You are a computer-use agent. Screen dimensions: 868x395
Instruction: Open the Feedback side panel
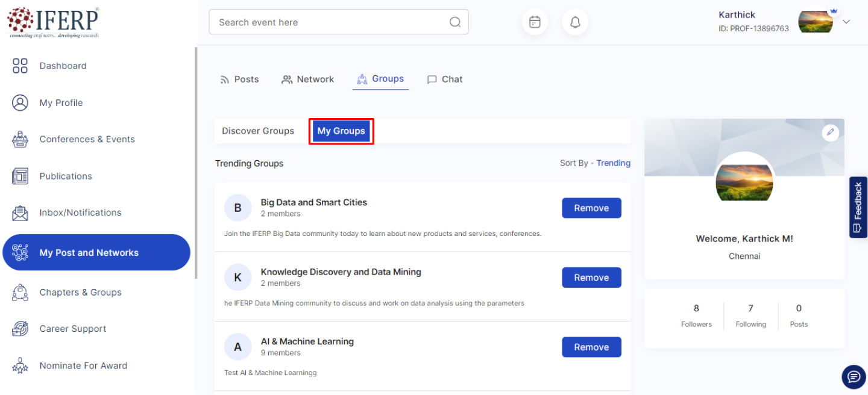[x=858, y=207]
